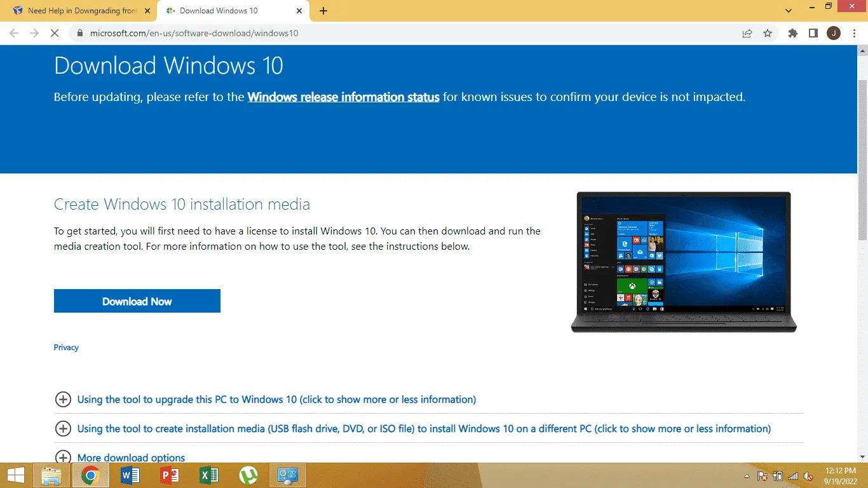868x488 pixels.
Task: Select the Chrome icon in the taskbar
Action: pos(91,475)
